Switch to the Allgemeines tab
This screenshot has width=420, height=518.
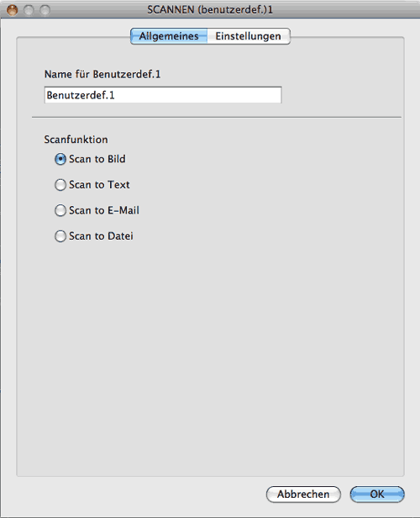click(169, 36)
